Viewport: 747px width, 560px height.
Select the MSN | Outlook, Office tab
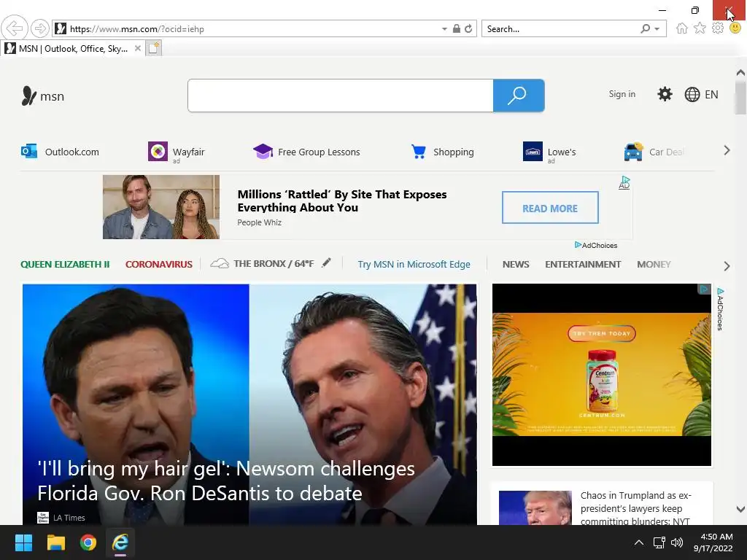[72, 49]
